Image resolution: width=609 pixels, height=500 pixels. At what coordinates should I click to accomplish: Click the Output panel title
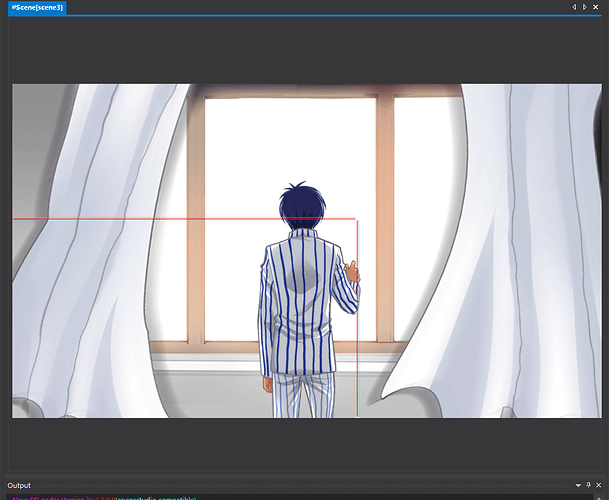(19, 486)
